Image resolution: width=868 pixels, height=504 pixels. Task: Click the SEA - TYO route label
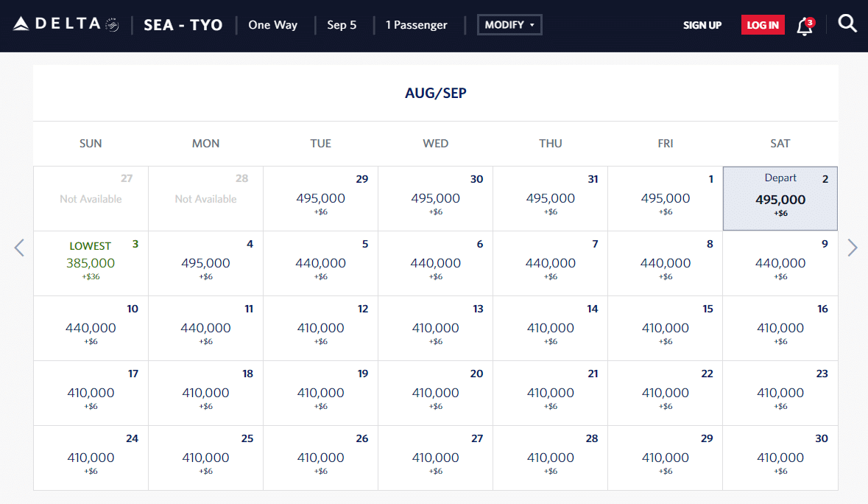[183, 25]
